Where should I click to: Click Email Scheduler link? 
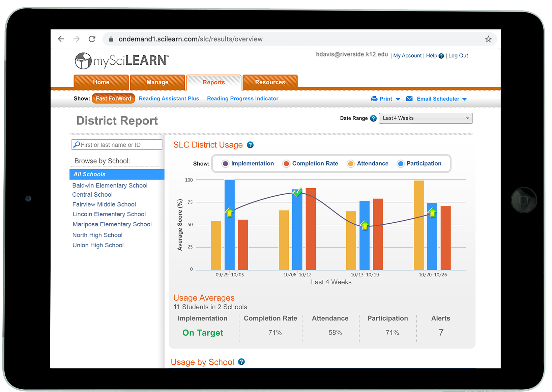(x=438, y=99)
